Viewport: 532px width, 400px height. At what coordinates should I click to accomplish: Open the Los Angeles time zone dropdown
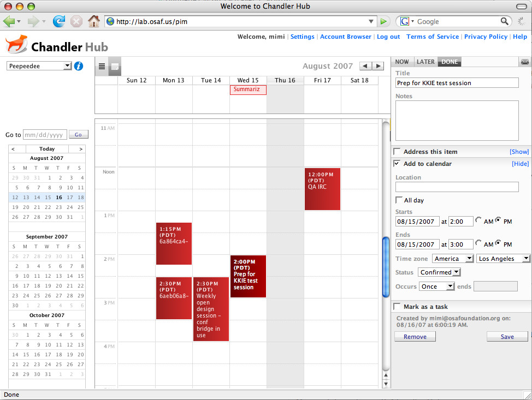503,259
